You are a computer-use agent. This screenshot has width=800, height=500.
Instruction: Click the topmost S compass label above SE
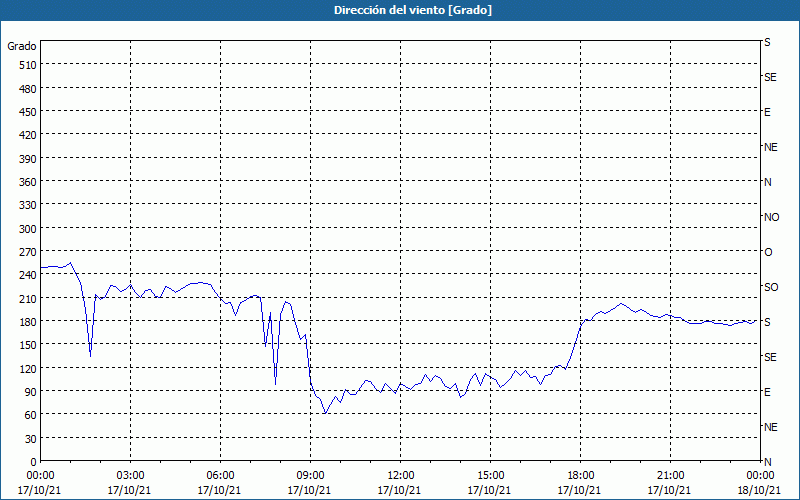767,42
